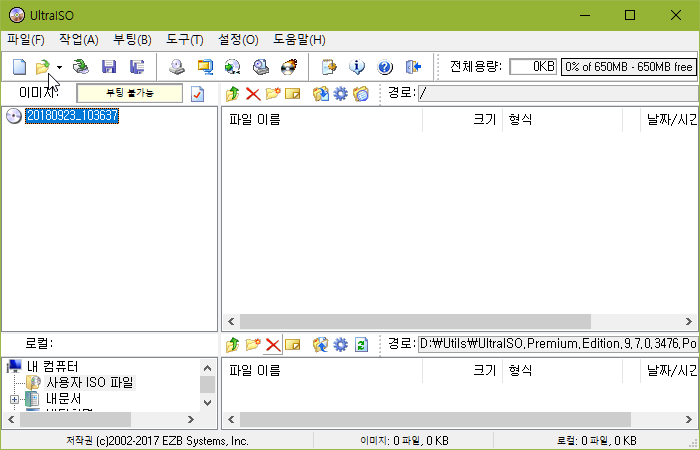Screen dimensions: 700x450
Task: Create a new image with New icon
Action: 20,67
